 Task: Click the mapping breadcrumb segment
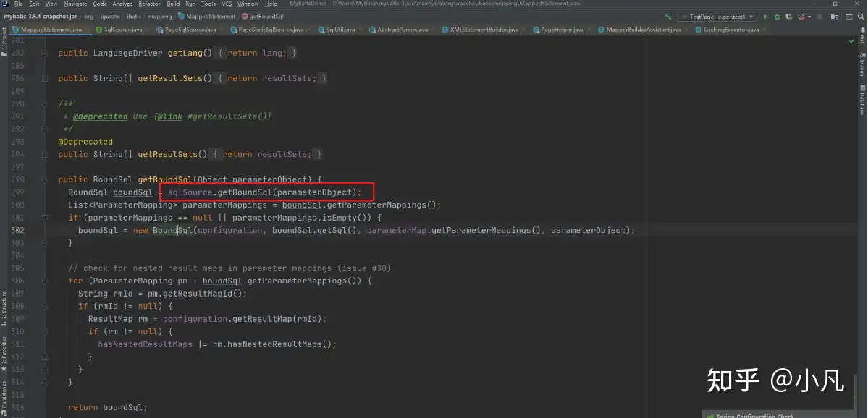[160, 17]
